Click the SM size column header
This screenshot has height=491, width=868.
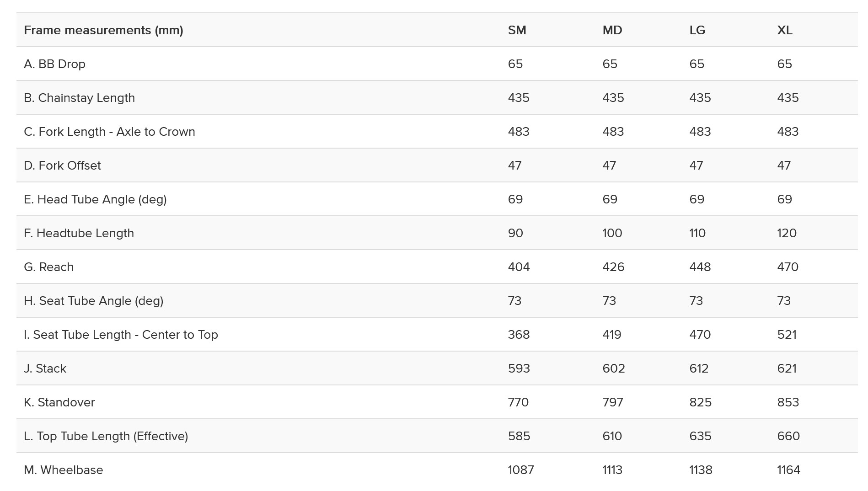[517, 30]
